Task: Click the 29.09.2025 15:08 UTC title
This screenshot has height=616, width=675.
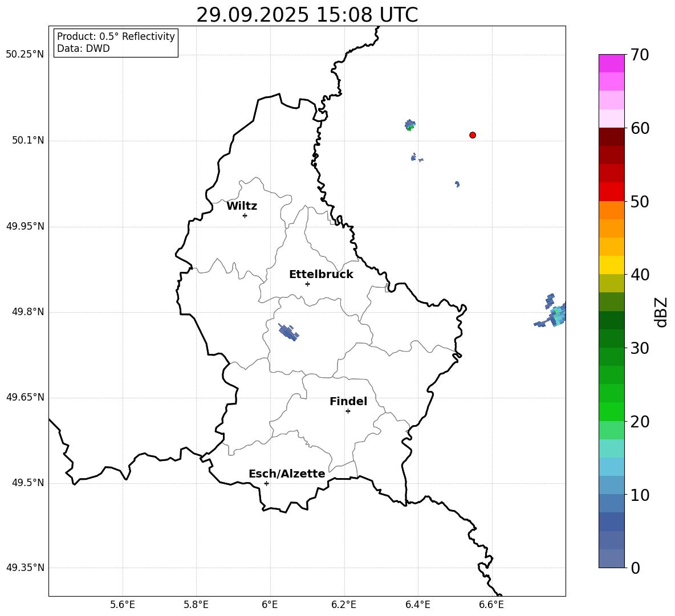Action: tap(307, 15)
